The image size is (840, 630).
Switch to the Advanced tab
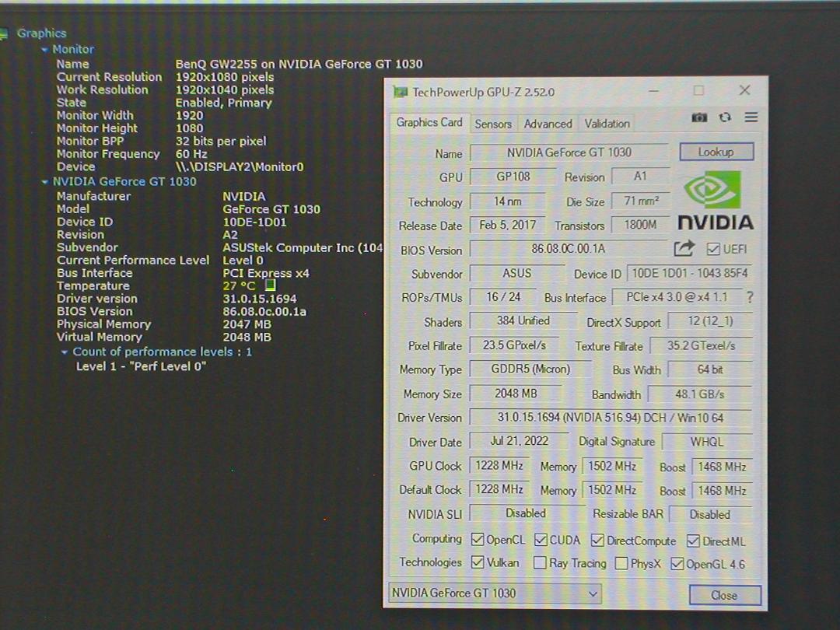click(548, 124)
